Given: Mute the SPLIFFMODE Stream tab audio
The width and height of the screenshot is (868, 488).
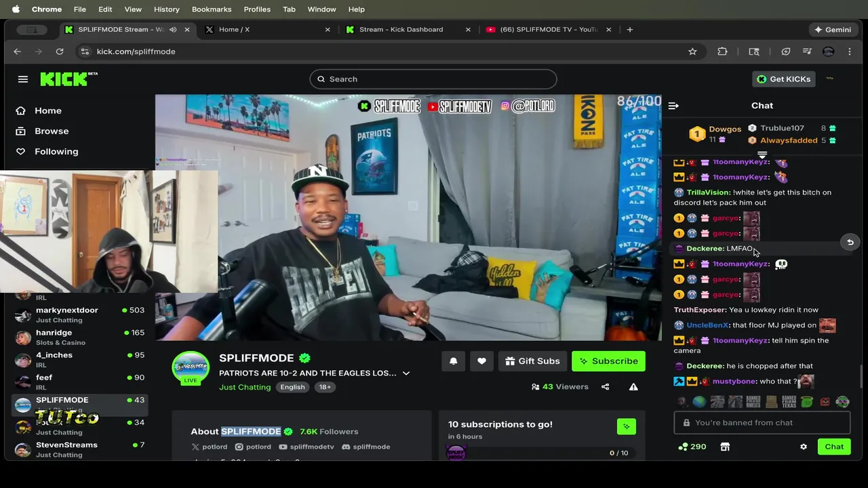Looking at the screenshot, I should point(173,30).
